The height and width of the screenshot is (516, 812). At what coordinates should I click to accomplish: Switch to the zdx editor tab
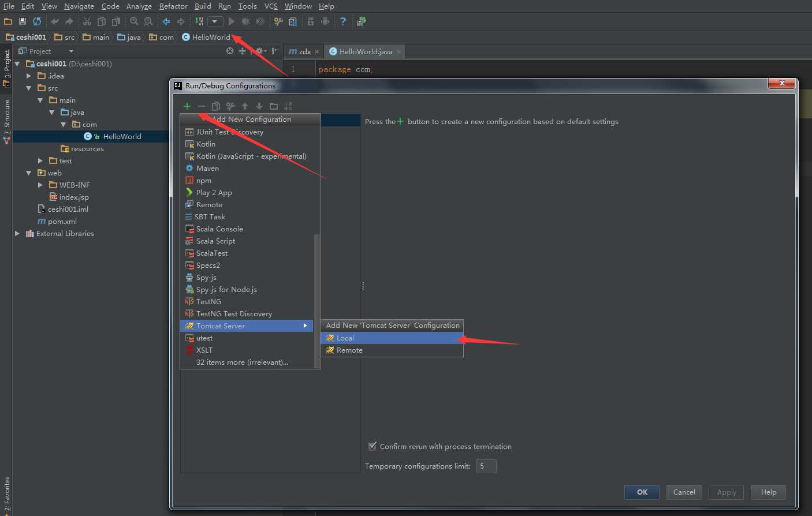(304, 51)
